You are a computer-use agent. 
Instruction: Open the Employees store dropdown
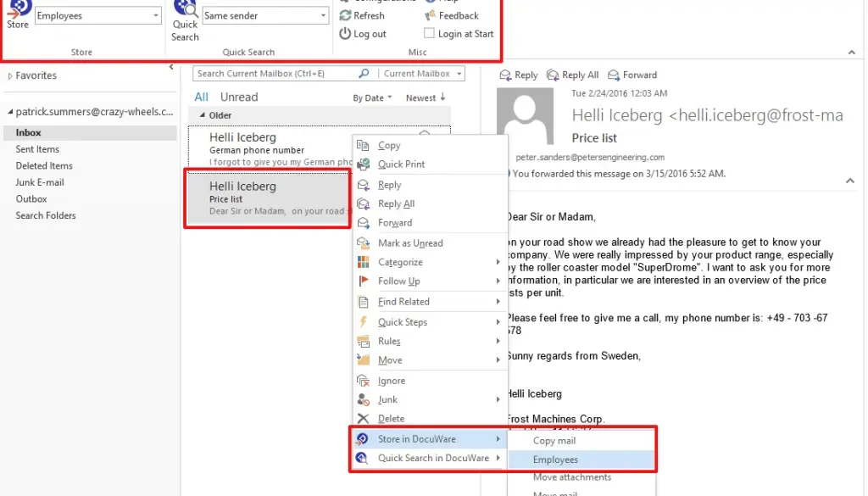tap(156, 15)
